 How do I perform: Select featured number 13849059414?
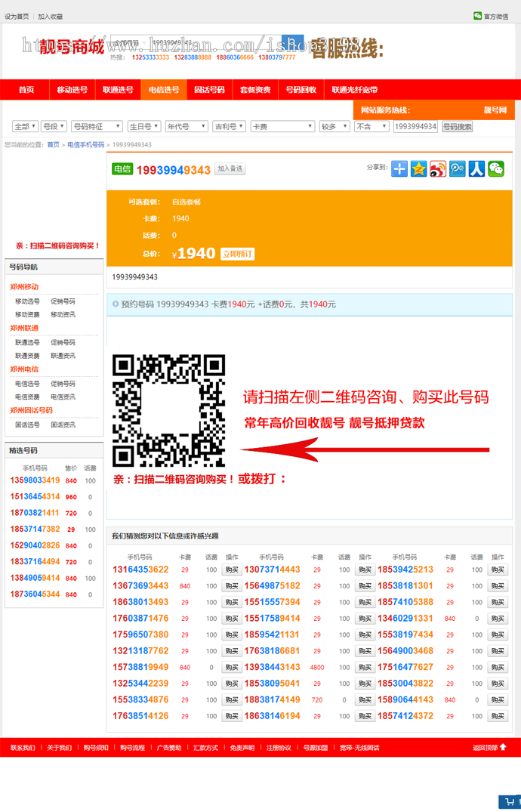click(x=35, y=578)
